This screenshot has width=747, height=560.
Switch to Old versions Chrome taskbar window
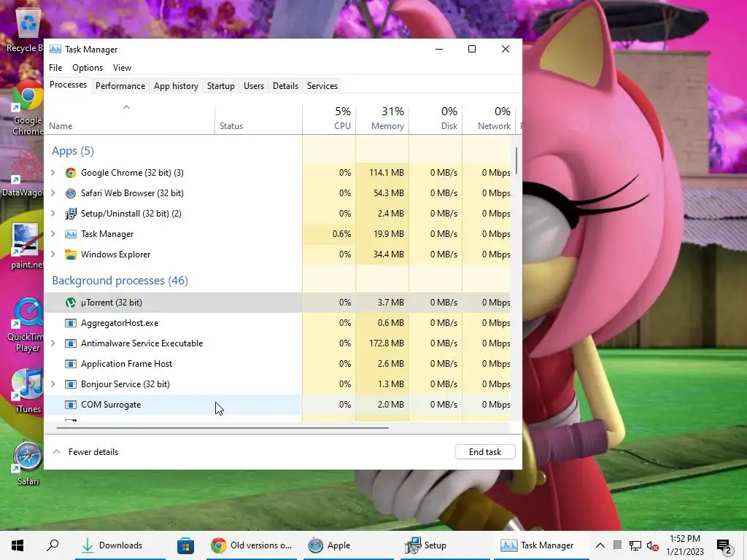tap(252, 545)
